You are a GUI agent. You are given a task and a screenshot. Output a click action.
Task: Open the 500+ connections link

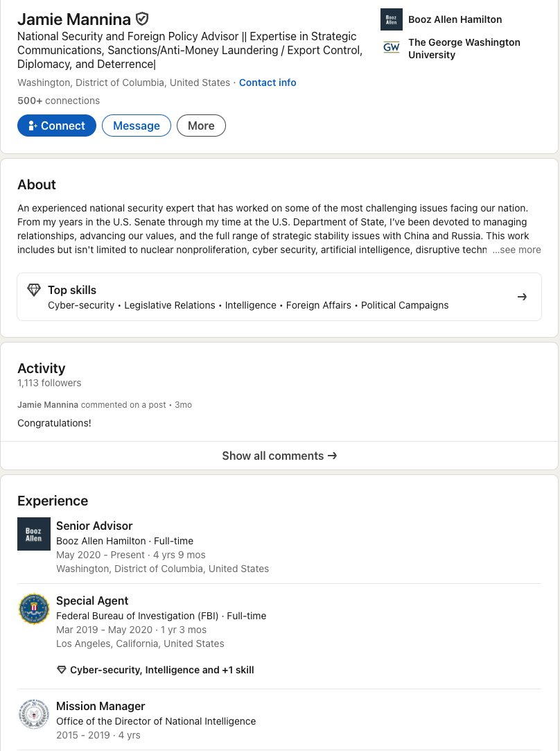point(58,101)
